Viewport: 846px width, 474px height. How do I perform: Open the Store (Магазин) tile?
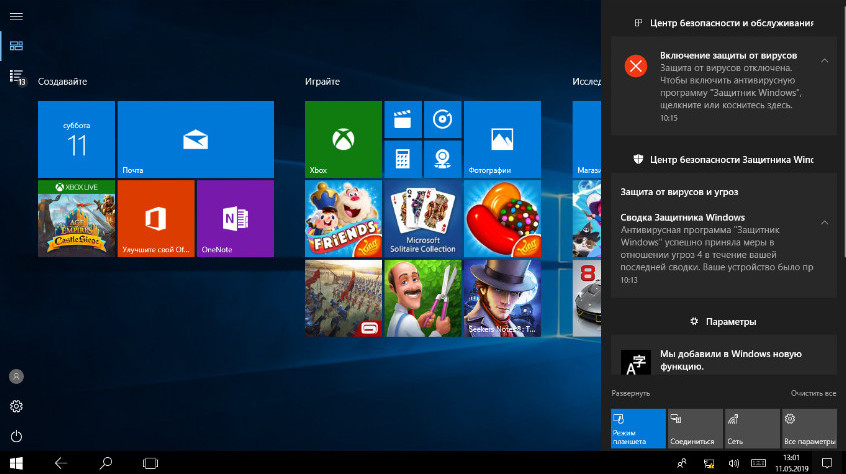click(x=587, y=139)
